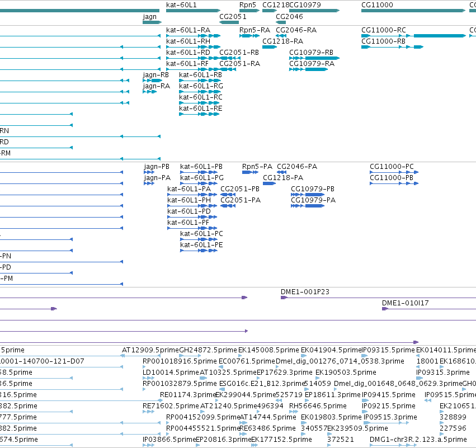The height and width of the screenshot is (448, 476).
Task: Select transcript CG2051-RA
Action: [x=239, y=64]
